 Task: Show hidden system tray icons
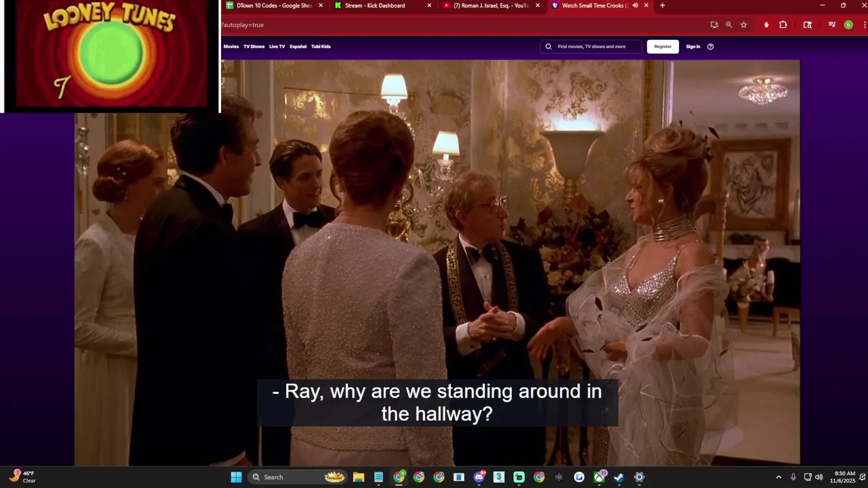click(x=778, y=477)
